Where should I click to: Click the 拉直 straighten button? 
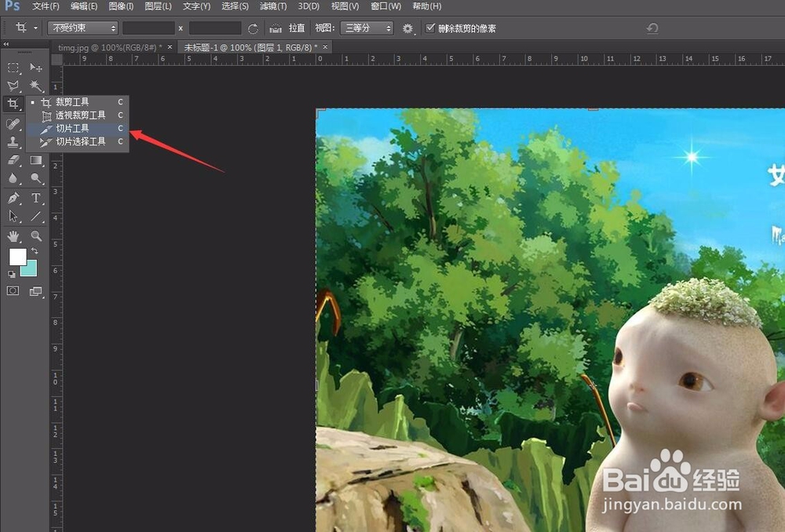point(290,27)
